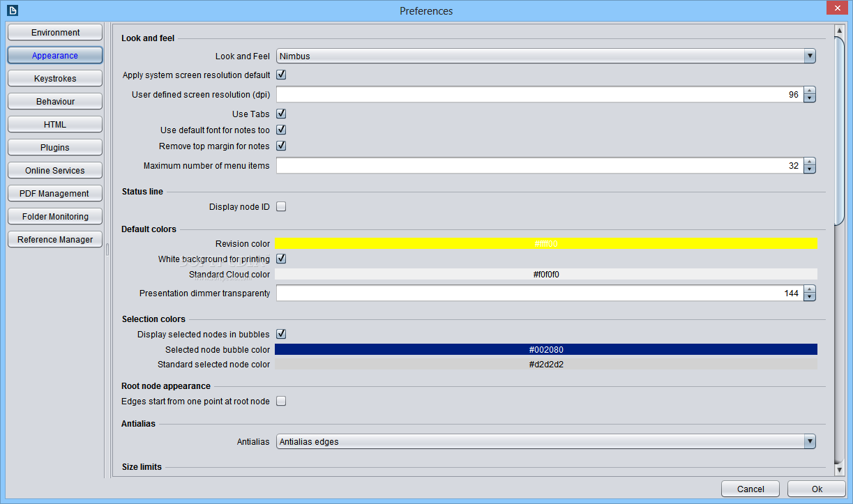Viewport: 853px width, 504px height.
Task: Toggle Apply system screen resolution default
Action: point(282,75)
